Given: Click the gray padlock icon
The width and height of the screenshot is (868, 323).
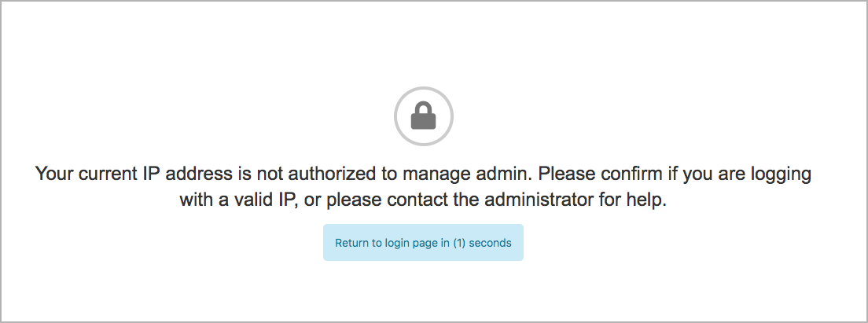Looking at the screenshot, I should pos(424,116).
